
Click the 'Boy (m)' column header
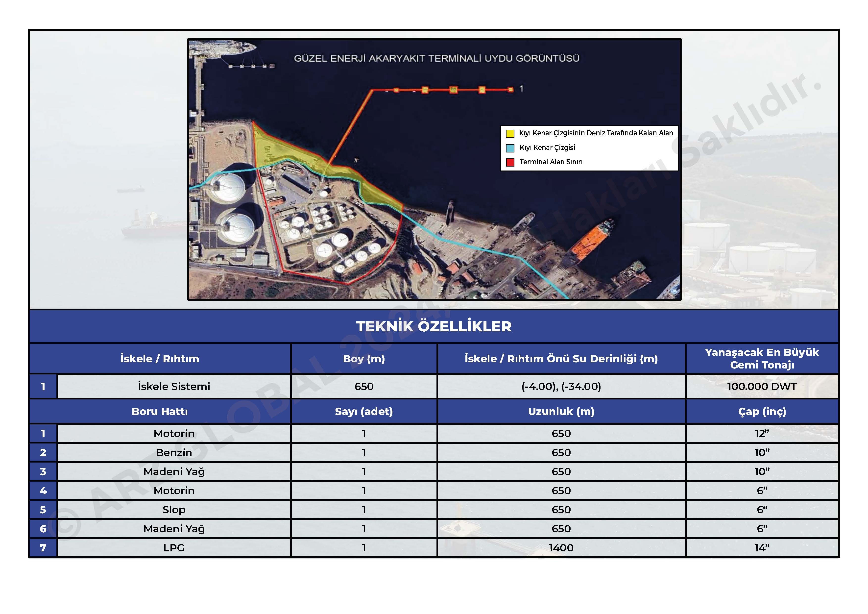point(364,358)
